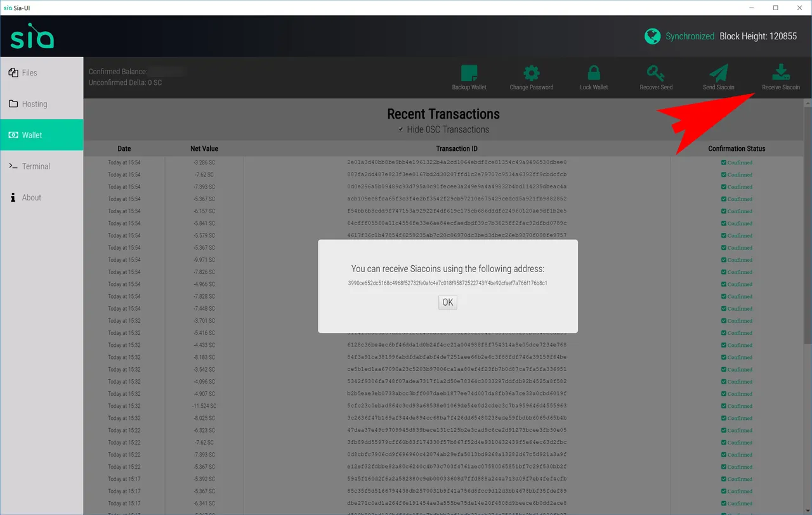Click the Date column header
This screenshot has height=515, width=812.
click(124, 148)
